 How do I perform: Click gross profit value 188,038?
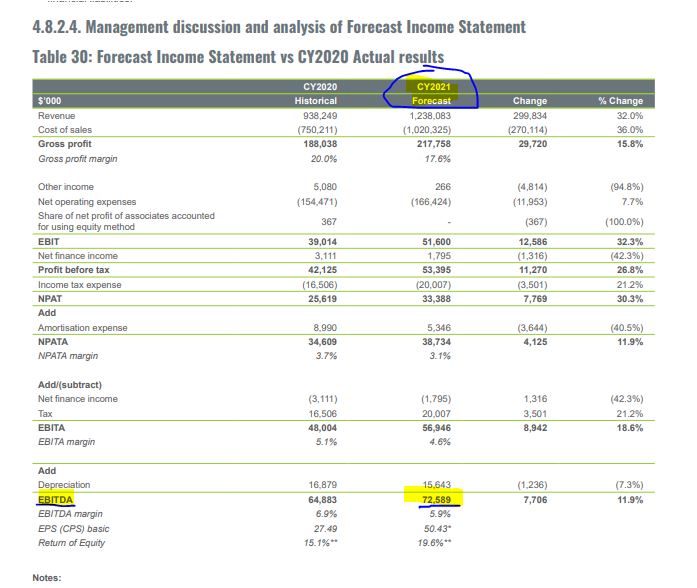pyautogui.click(x=320, y=144)
